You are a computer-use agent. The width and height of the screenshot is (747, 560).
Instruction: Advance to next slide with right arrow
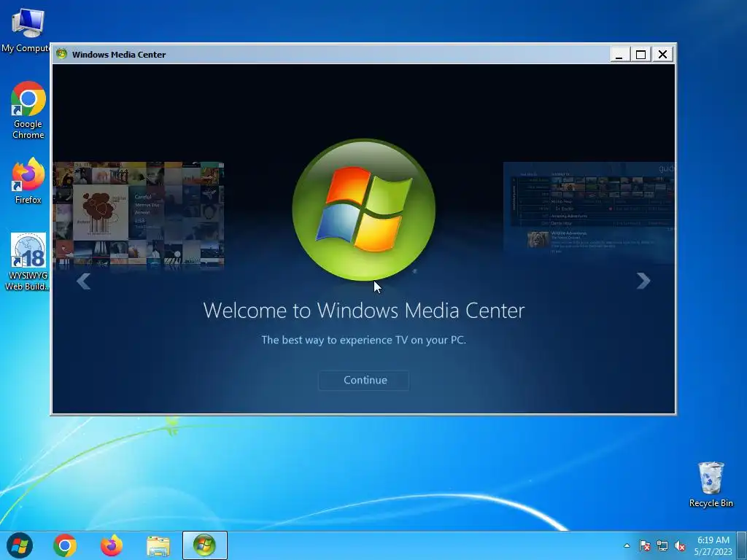pyautogui.click(x=643, y=281)
